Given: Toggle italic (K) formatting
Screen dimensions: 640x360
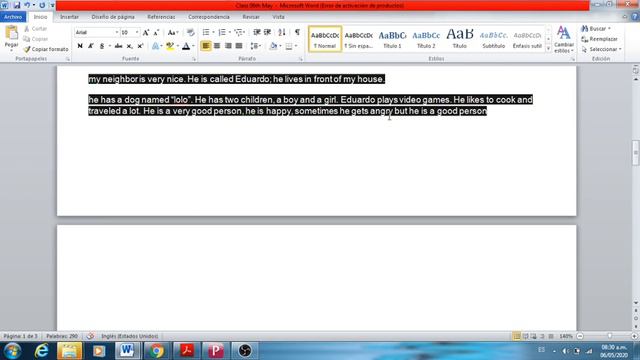Looking at the screenshot, I should click(91, 46).
